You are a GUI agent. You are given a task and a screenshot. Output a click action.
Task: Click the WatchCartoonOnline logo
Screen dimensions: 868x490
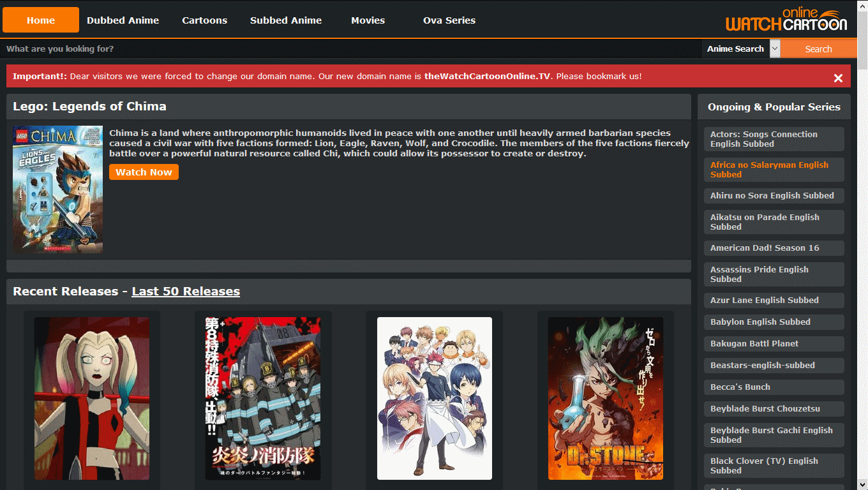pos(786,20)
